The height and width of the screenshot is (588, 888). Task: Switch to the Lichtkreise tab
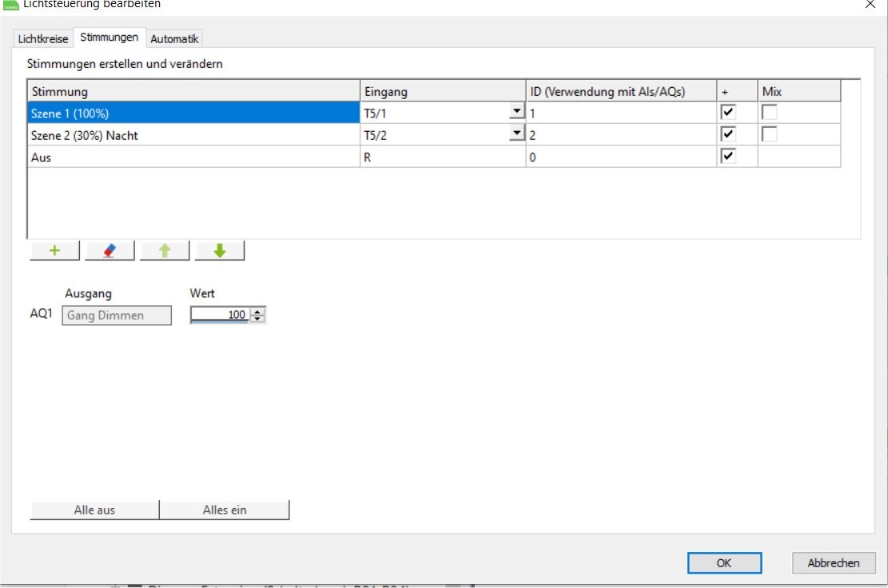click(43, 38)
